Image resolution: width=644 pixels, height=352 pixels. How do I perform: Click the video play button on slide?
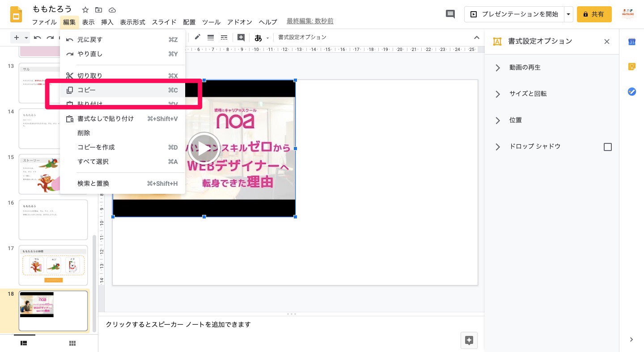tap(204, 149)
